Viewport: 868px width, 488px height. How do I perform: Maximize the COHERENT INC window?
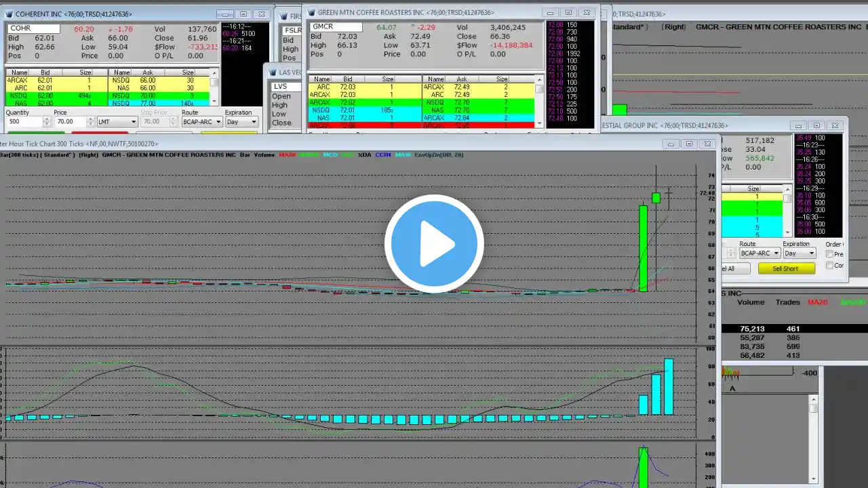coord(243,14)
